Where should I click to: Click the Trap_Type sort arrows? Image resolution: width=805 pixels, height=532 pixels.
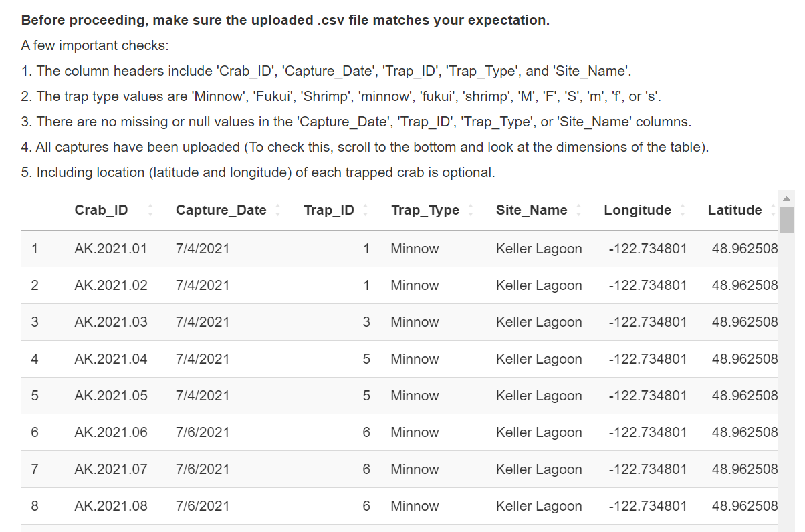click(471, 210)
